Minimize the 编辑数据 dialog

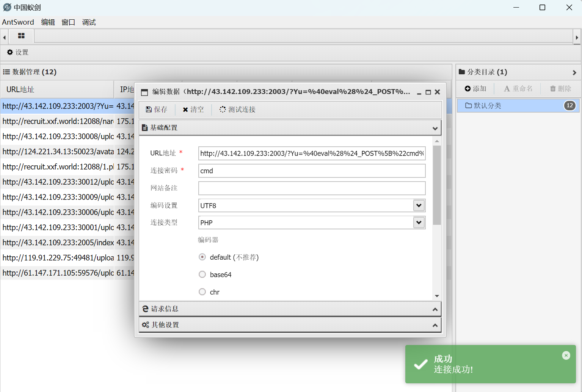[419, 92]
